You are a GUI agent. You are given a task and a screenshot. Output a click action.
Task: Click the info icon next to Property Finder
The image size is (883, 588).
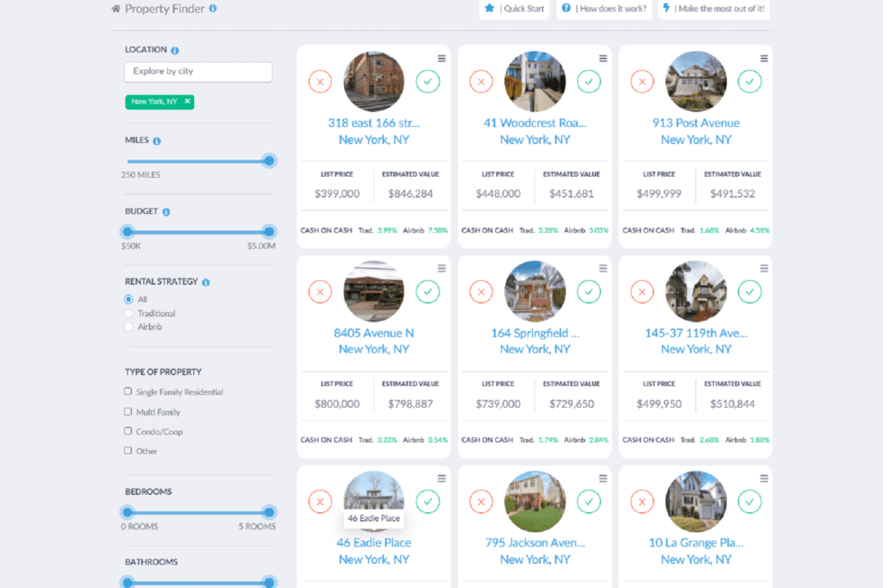pyautogui.click(x=213, y=9)
